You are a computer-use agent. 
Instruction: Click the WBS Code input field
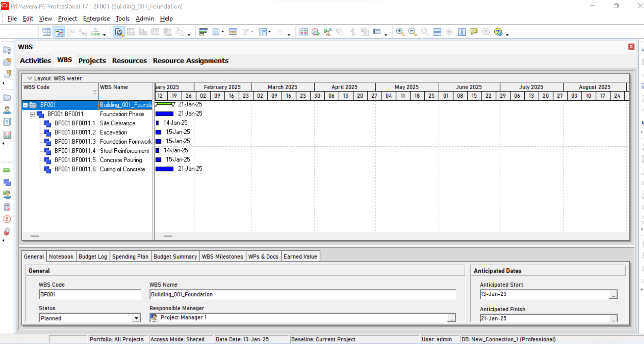[90, 294]
